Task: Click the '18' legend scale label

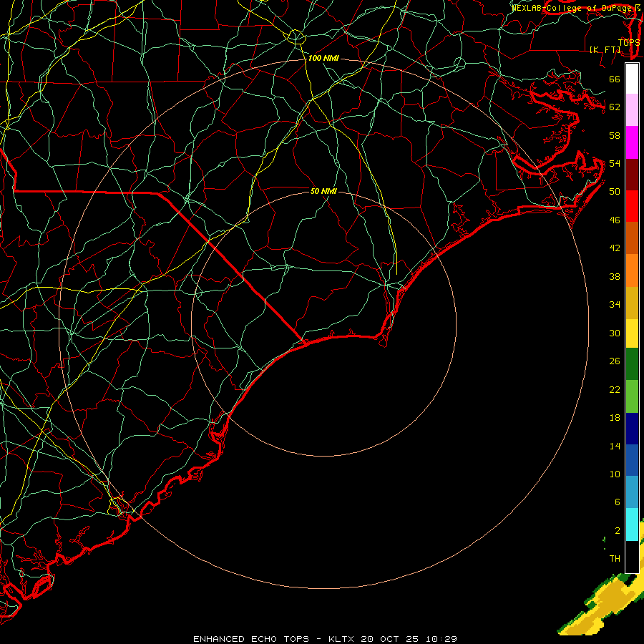Action: click(615, 418)
